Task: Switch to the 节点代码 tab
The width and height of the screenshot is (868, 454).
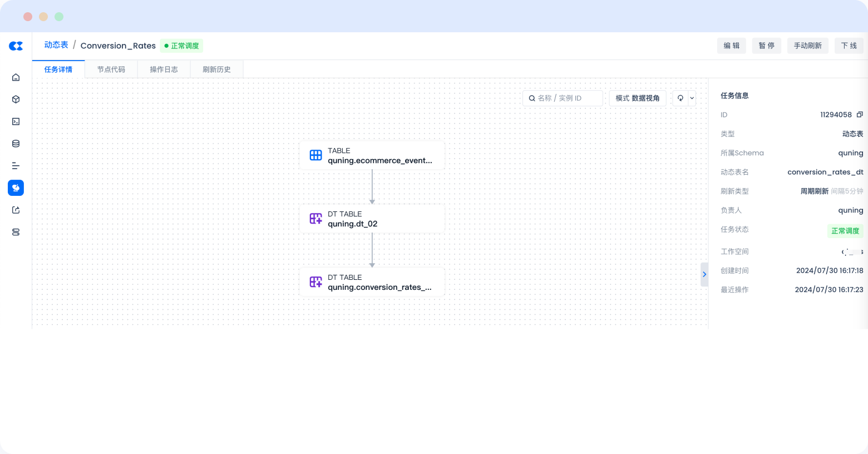Action: coord(111,70)
